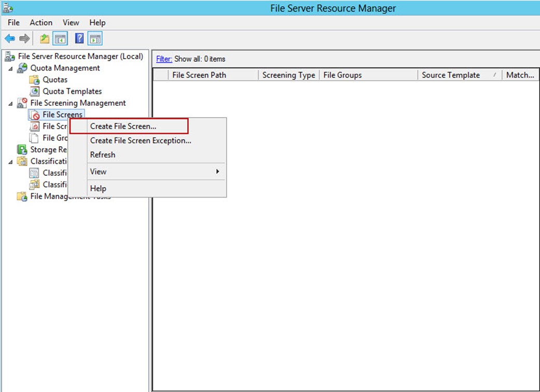The image size is (540, 392).
Task: Open the View menu in menu bar
Action: click(x=71, y=23)
